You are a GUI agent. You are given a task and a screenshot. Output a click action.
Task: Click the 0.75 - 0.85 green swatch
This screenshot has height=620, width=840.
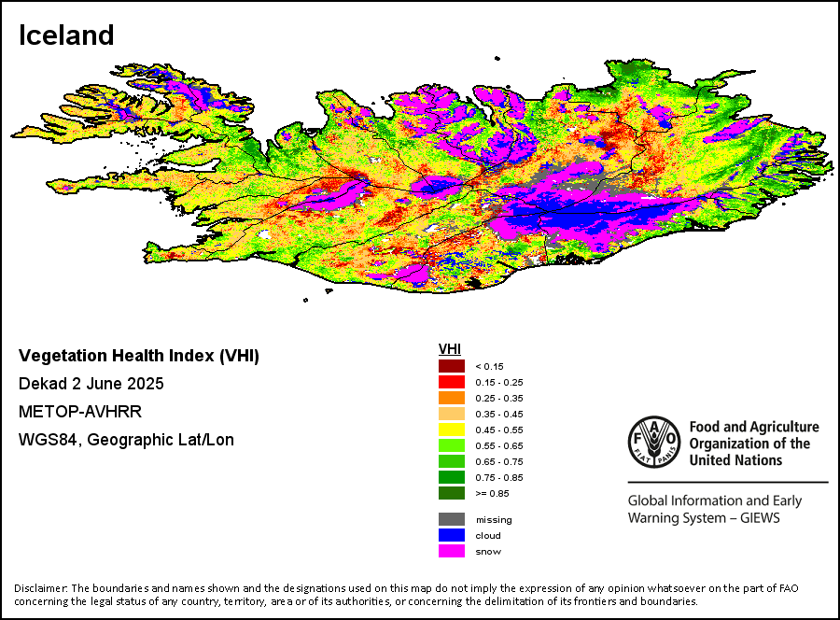click(x=452, y=477)
